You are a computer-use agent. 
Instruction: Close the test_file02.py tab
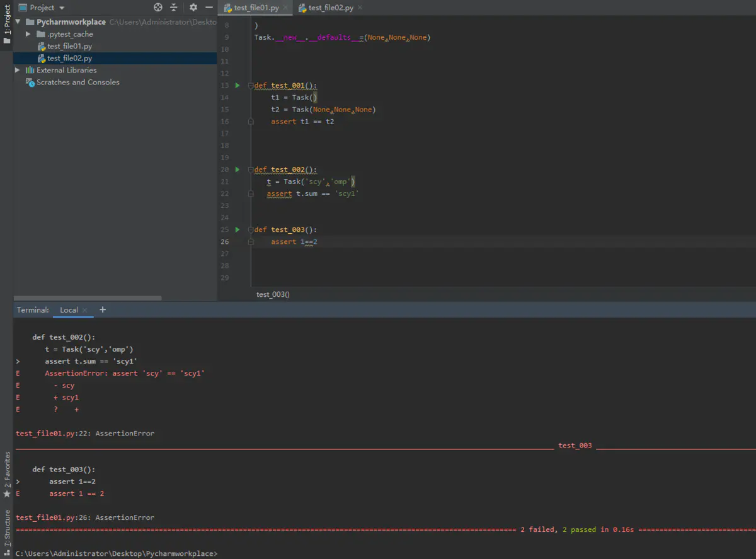360,8
